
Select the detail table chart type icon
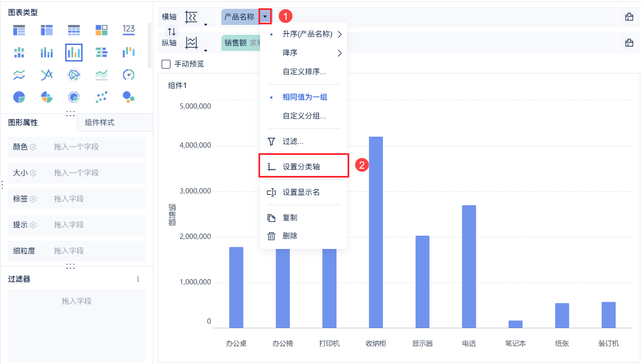(74, 30)
